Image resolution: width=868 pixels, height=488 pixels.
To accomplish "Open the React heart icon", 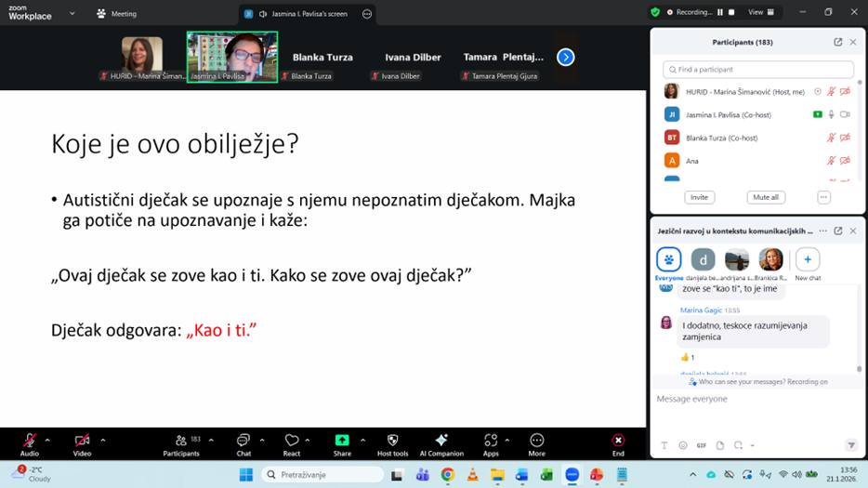I will [x=292, y=440].
